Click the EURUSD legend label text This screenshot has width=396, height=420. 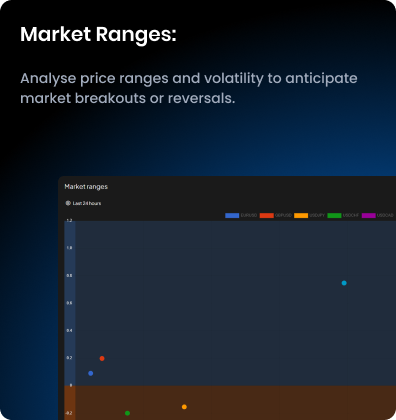pyautogui.click(x=249, y=215)
